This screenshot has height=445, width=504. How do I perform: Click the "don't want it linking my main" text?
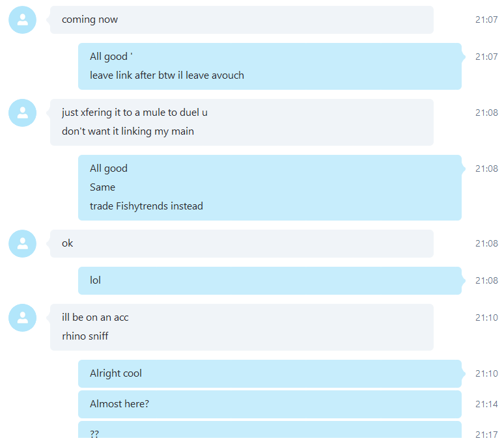click(128, 131)
